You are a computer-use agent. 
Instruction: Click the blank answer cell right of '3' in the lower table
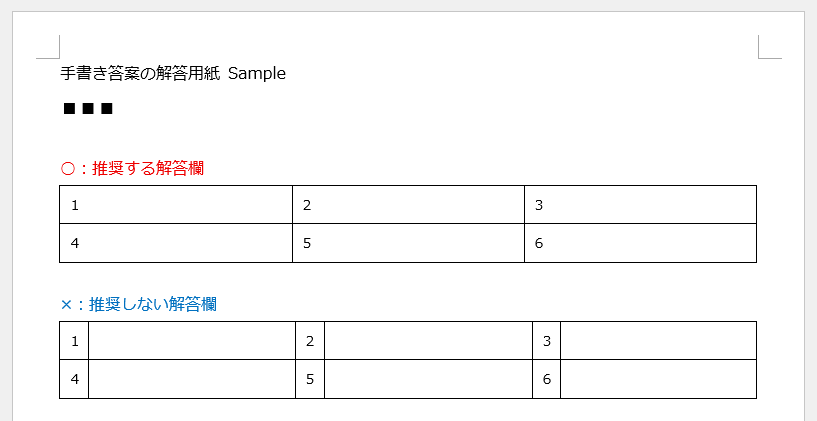click(x=658, y=341)
